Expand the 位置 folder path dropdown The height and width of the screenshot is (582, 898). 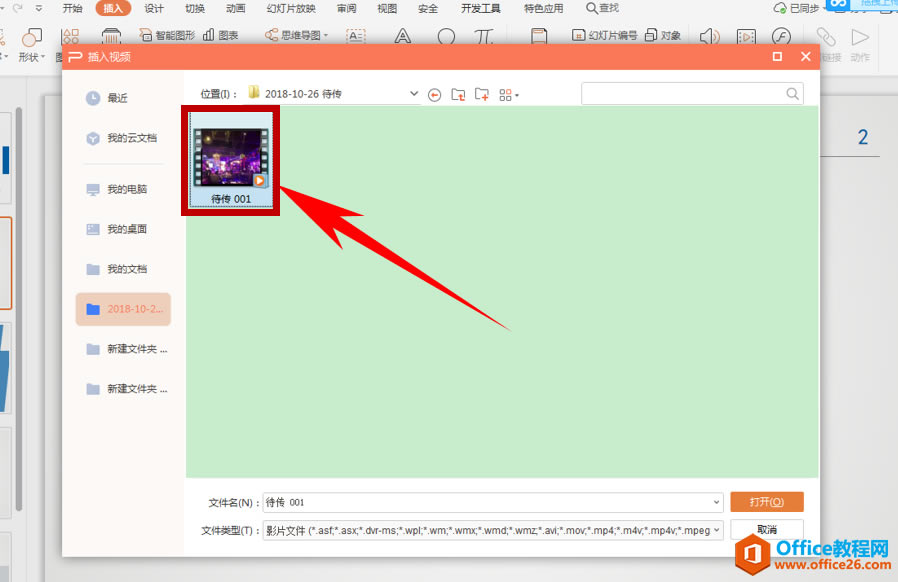(x=414, y=93)
